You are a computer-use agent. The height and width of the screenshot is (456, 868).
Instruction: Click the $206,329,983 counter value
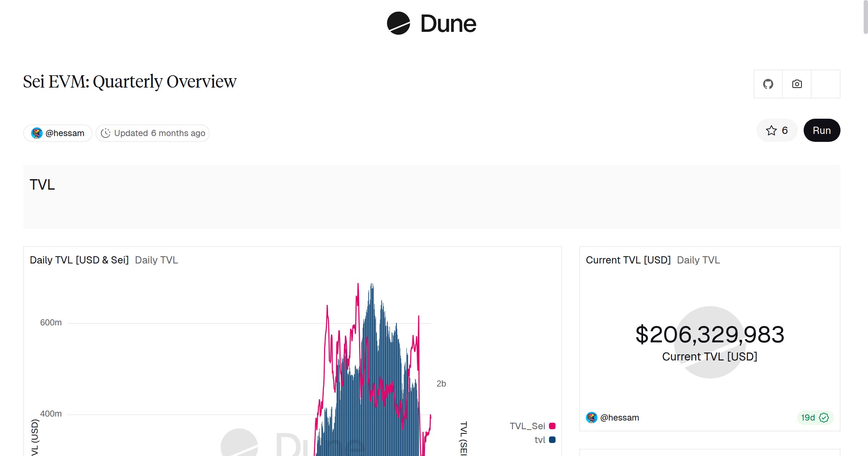pos(710,334)
